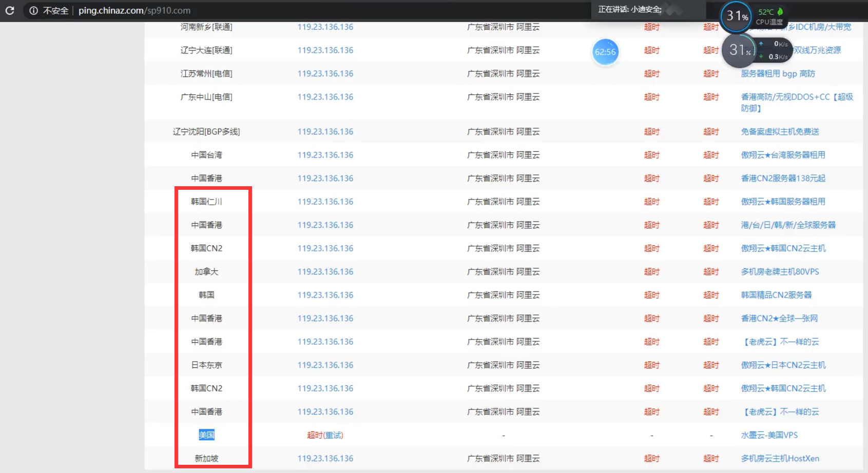This screenshot has width=868, height=473.
Task: Click the 香港CN2服务器138元起 link
Action: [x=783, y=179]
